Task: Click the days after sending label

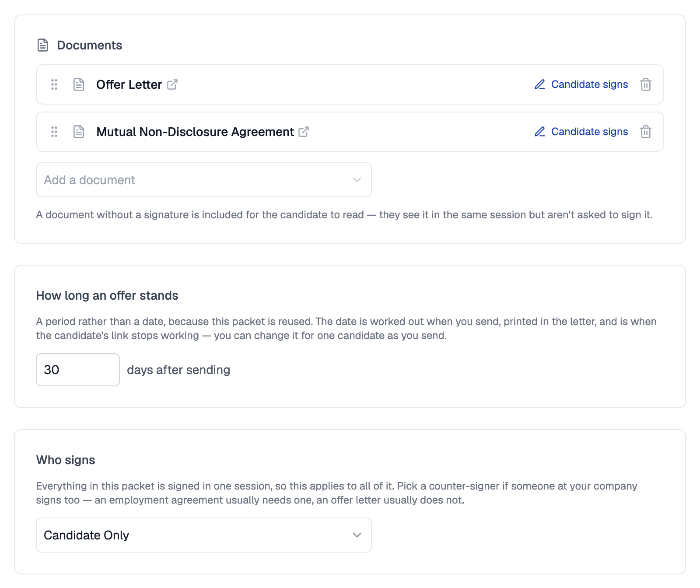Action: pyautogui.click(x=178, y=370)
